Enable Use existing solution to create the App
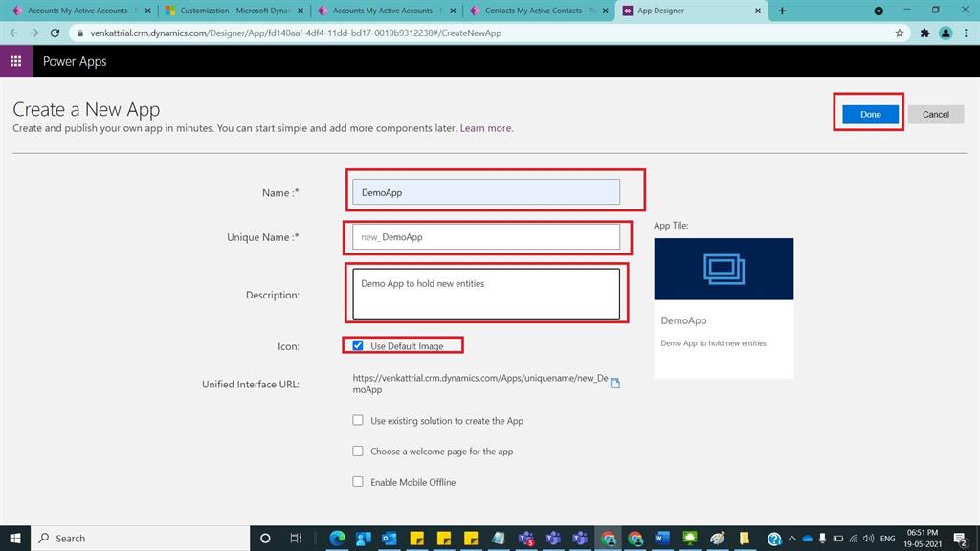The height and width of the screenshot is (551, 980). pos(358,420)
